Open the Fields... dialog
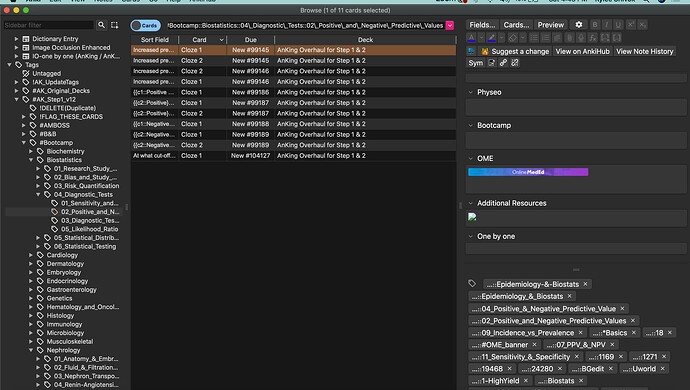The width and height of the screenshot is (690, 390). click(x=482, y=25)
